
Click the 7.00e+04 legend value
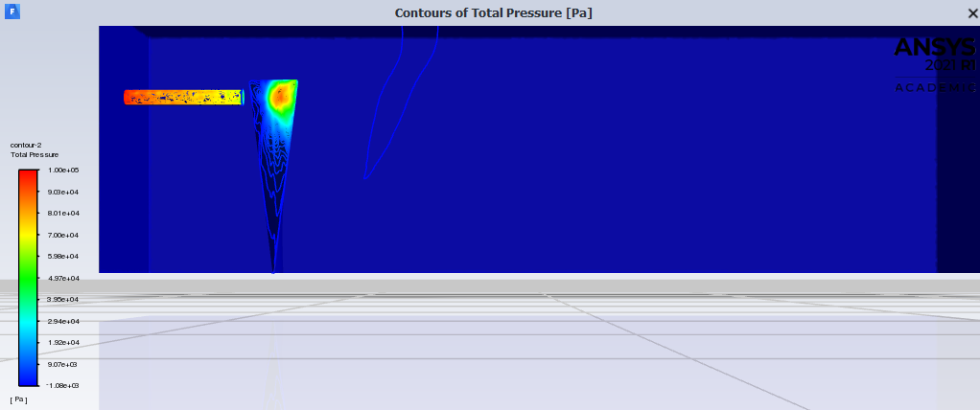[x=63, y=235]
